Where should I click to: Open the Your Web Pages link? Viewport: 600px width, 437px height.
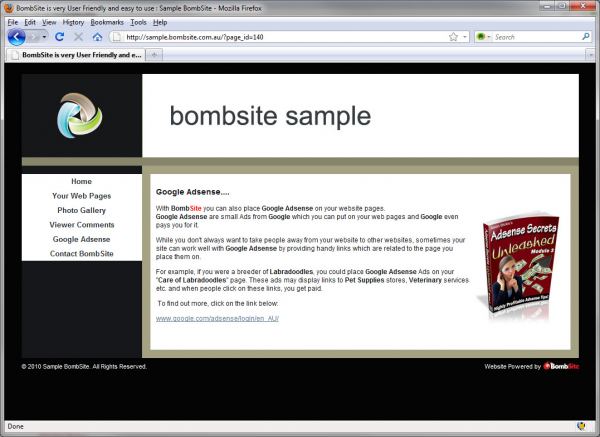tap(82, 196)
